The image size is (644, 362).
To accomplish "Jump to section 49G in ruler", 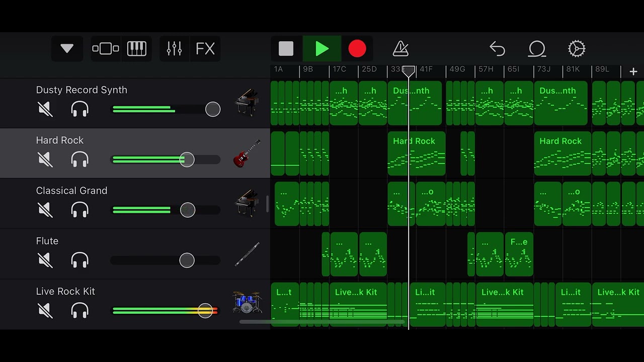I will pos(457,69).
